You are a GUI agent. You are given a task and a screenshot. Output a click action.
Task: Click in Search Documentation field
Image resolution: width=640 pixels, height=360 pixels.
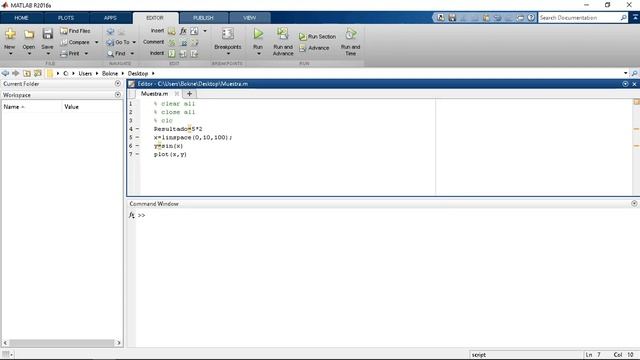click(579, 18)
